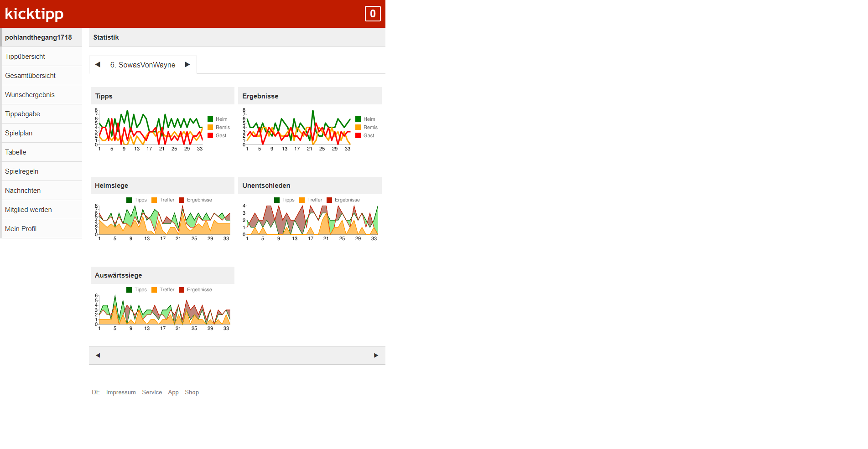Open the notification counter box

372,14
